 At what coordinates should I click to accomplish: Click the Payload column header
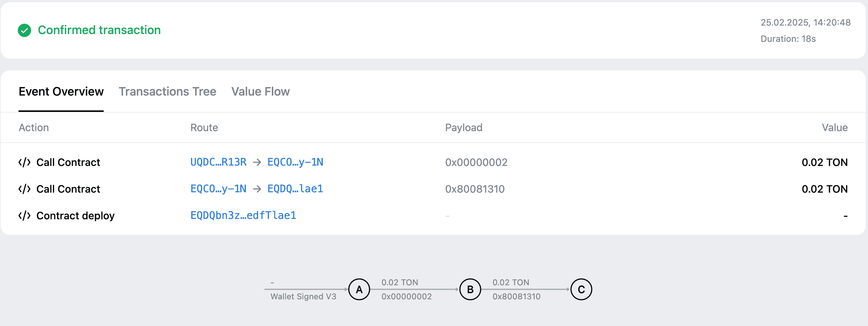coord(464,127)
